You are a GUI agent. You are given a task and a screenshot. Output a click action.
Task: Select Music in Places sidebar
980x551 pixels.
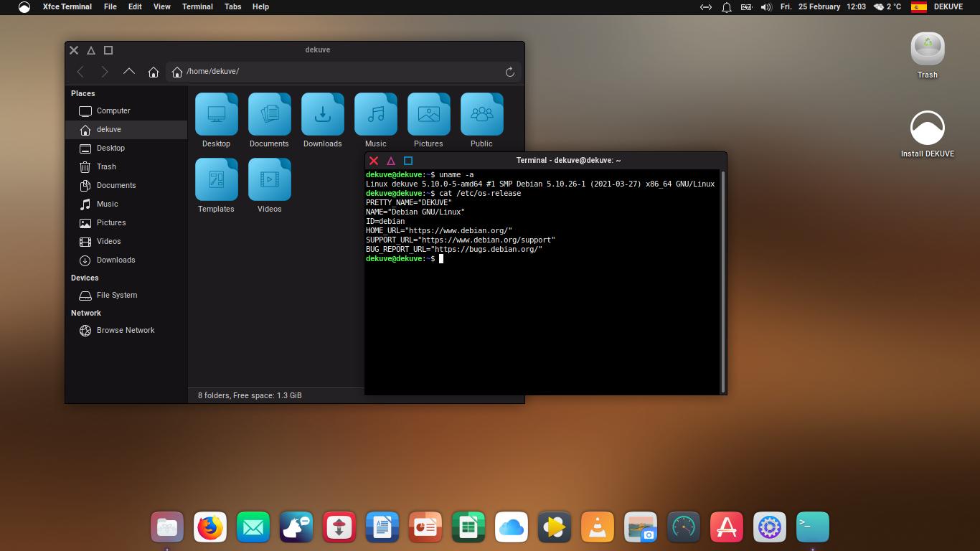click(x=126, y=204)
